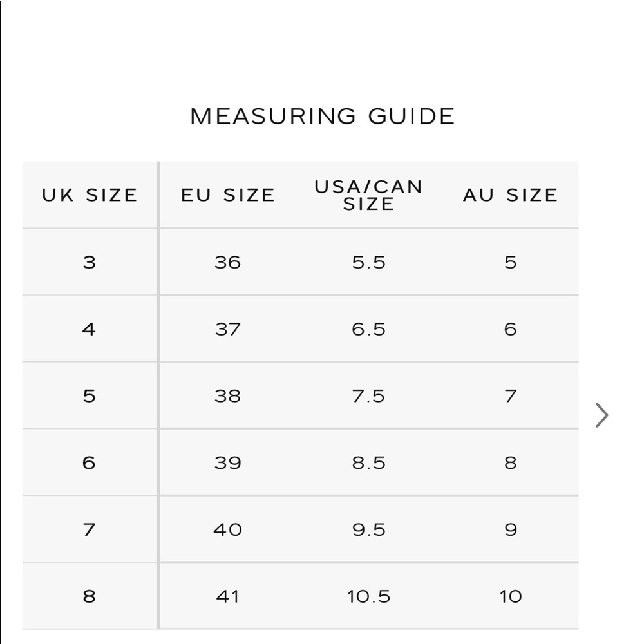Click UK size 6 cell
The height and width of the screenshot is (644, 644).
[90, 463]
